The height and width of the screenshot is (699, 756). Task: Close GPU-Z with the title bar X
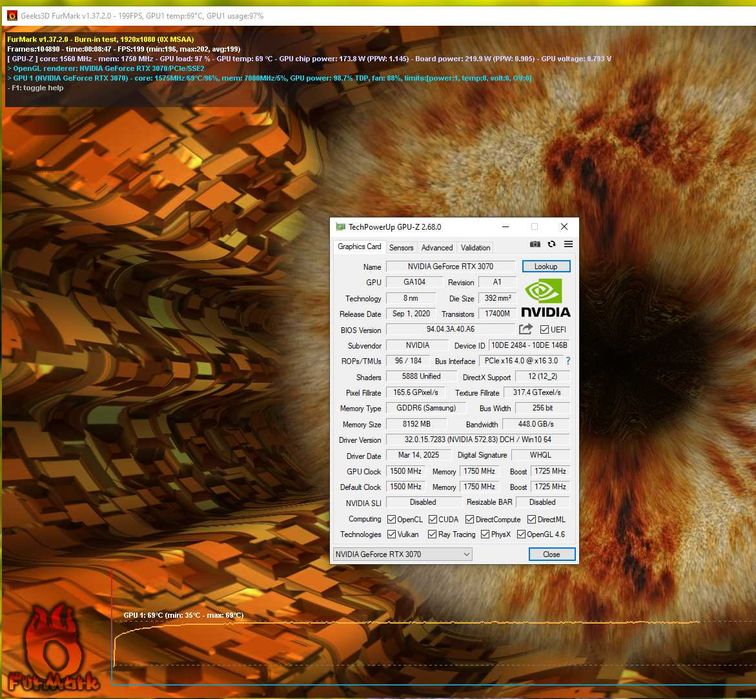click(x=564, y=227)
